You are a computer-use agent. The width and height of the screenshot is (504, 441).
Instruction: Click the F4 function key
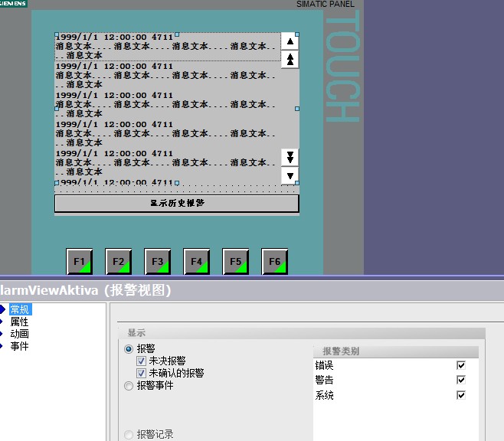point(196,261)
